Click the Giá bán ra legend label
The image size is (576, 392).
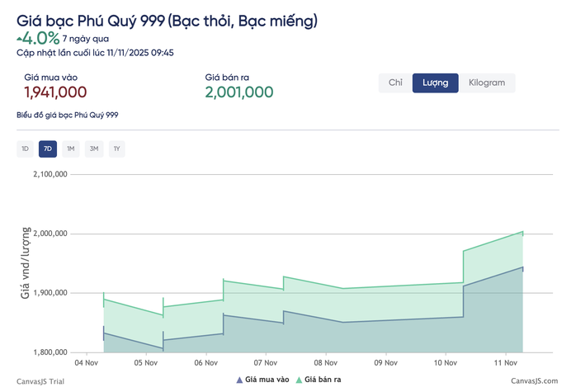tap(323, 380)
